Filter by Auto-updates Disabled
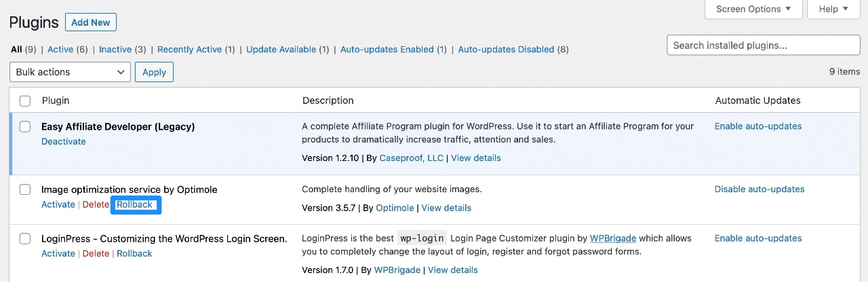 pos(506,50)
